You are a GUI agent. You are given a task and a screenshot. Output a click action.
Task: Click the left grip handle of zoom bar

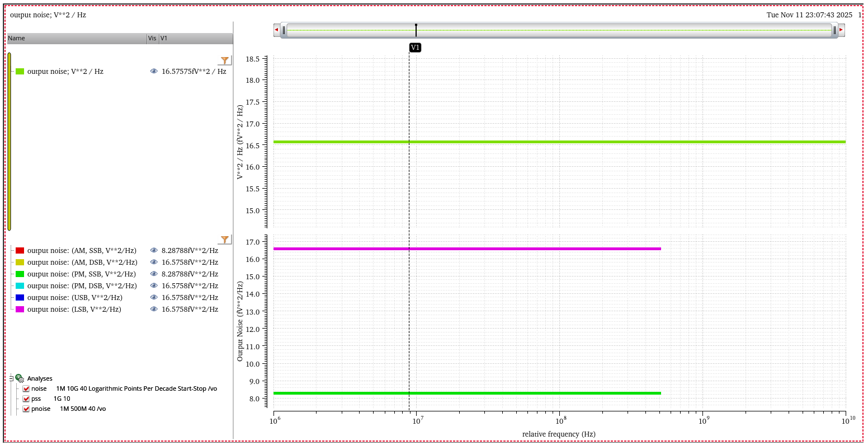(284, 30)
